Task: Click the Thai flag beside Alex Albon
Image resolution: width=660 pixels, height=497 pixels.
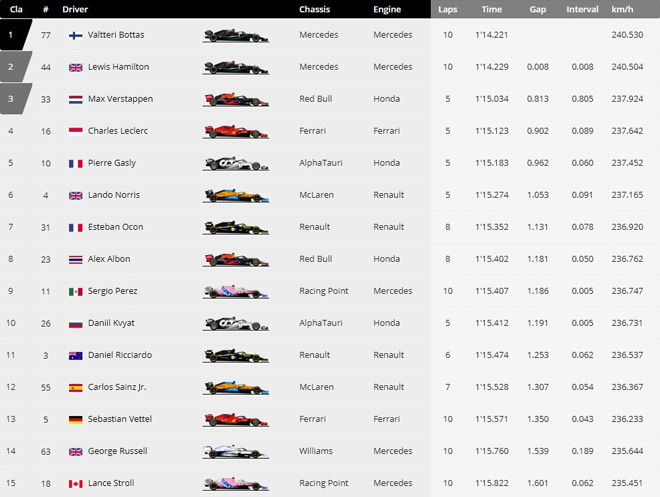Action: 75,259
